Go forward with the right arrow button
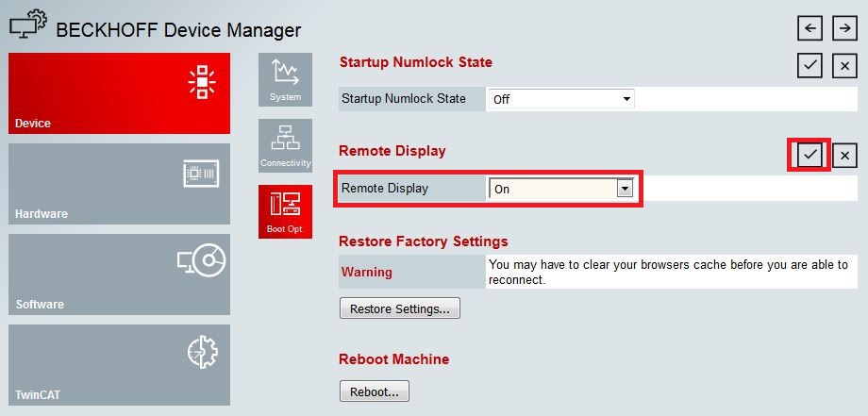Viewport: 868px width, 416px height. click(x=844, y=28)
